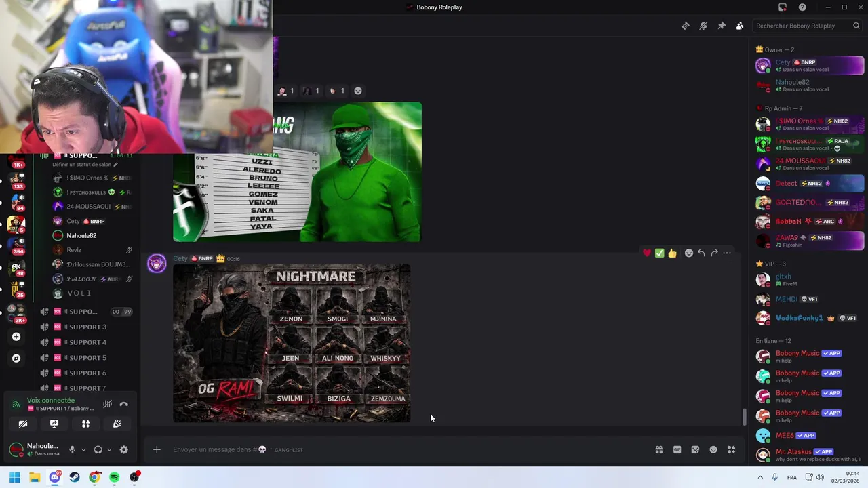Join the SUPPORT 4 voice channel

(85, 342)
